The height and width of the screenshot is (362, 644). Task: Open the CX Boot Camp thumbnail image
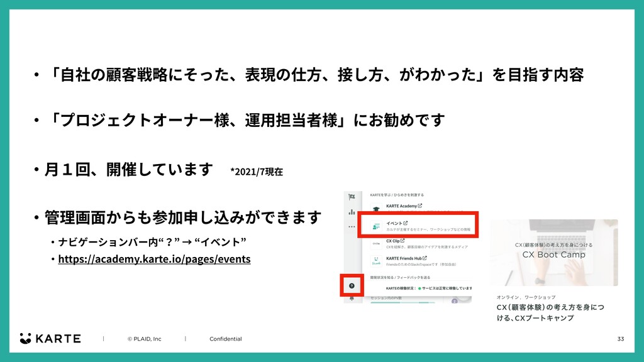[553, 253]
